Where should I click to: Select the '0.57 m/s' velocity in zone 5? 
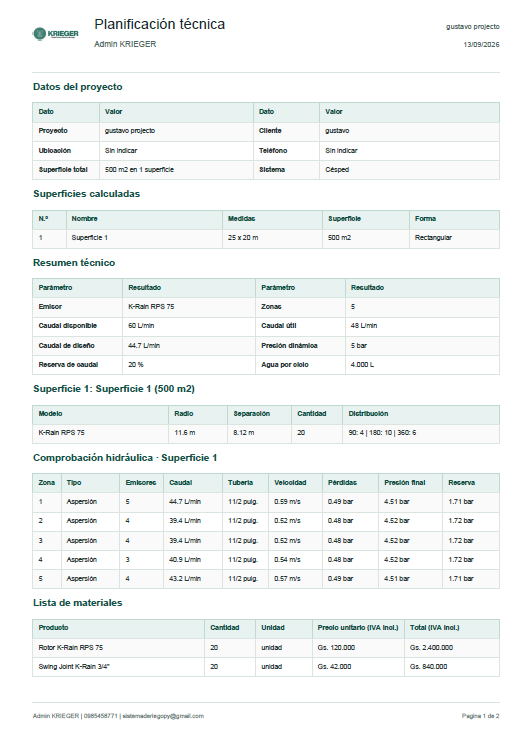pyautogui.click(x=287, y=578)
